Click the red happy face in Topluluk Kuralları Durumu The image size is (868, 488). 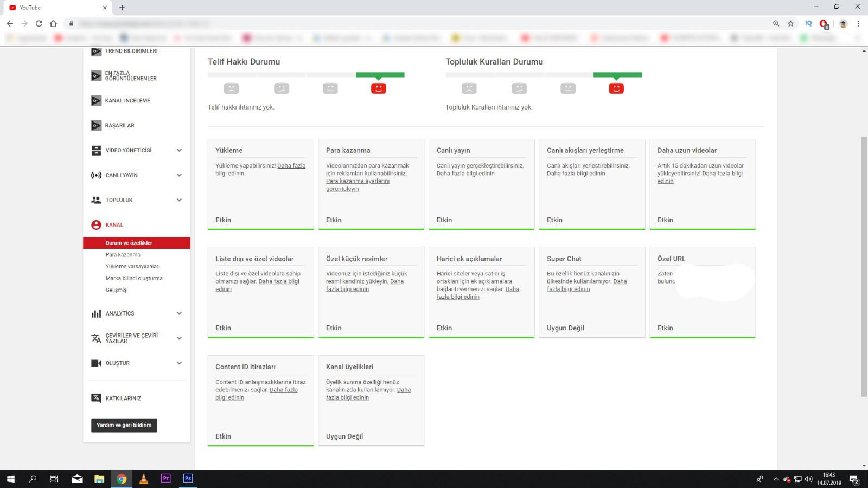(616, 88)
